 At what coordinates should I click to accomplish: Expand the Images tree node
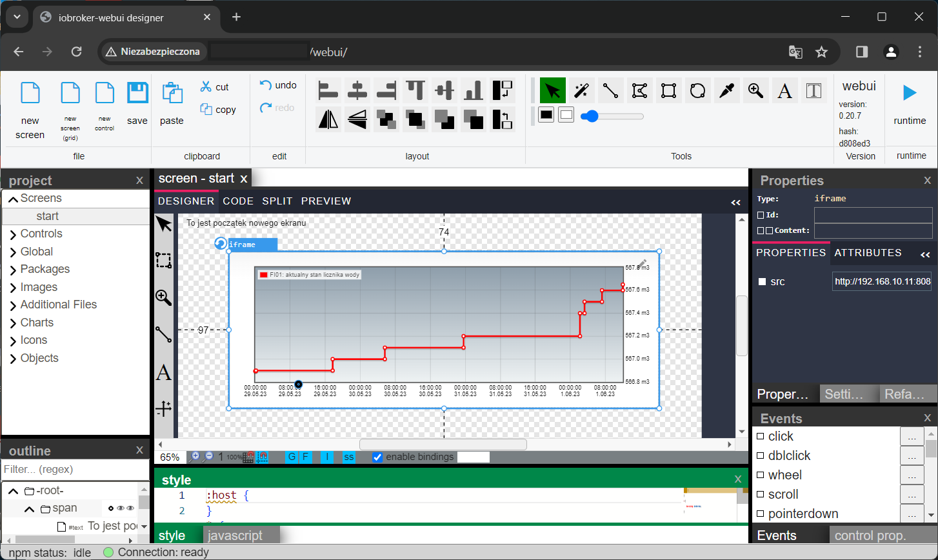[13, 288]
